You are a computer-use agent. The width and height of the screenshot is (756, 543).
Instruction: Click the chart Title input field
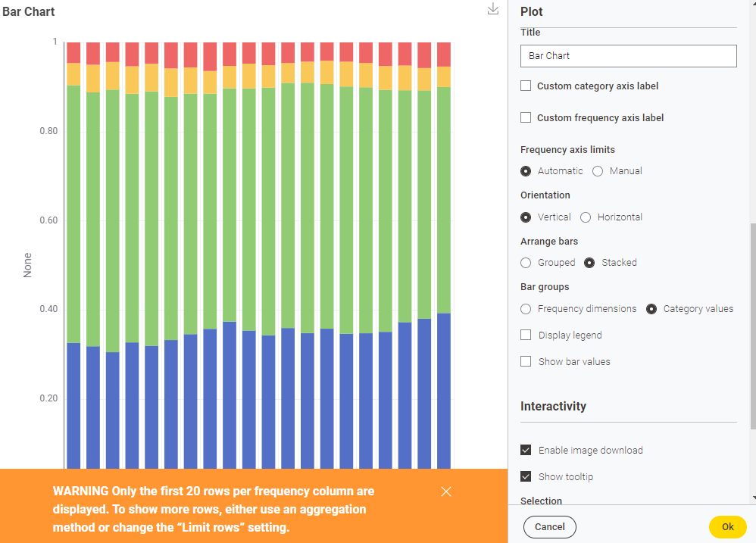tap(628, 56)
